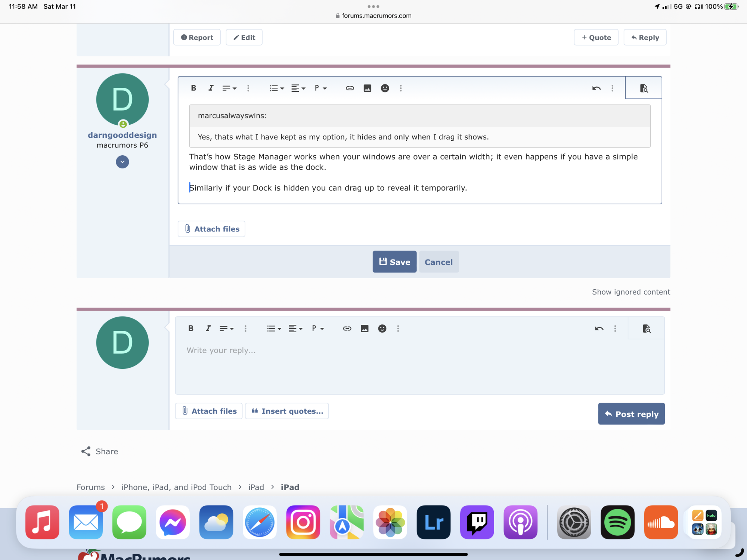Screen dimensions: 747x560
Task: Toggle italic in the edit post editor
Action: click(211, 88)
